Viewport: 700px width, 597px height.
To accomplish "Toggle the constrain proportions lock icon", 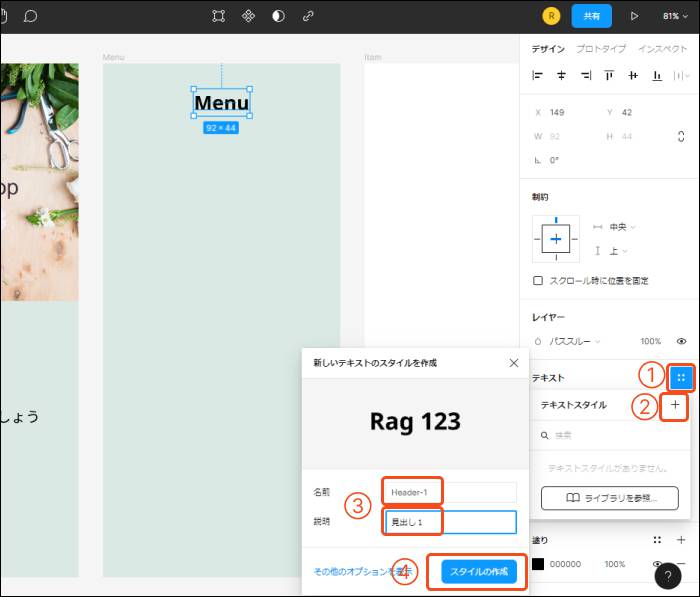I will point(681,136).
